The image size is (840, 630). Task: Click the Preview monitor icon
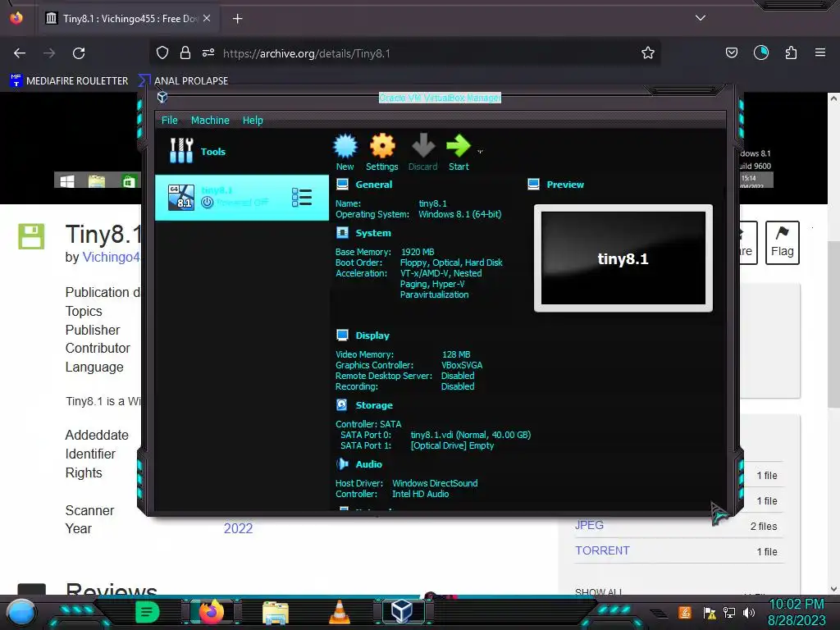pyautogui.click(x=533, y=185)
